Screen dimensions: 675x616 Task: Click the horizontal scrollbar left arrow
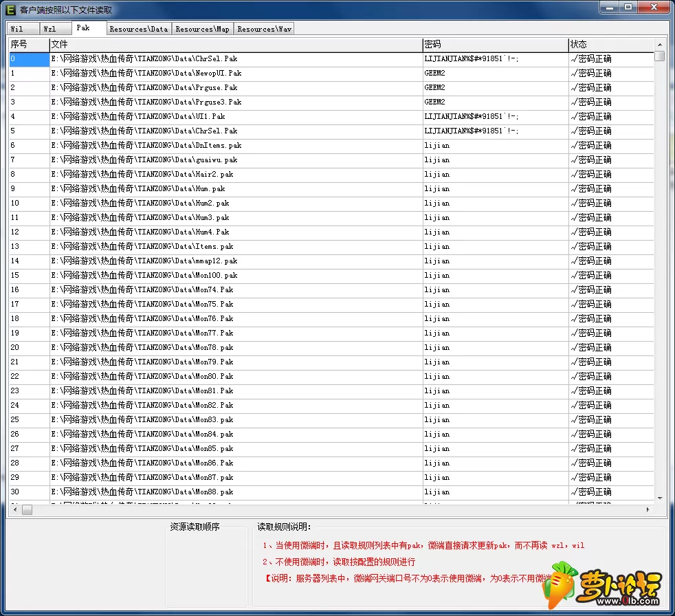pyautogui.click(x=15, y=509)
